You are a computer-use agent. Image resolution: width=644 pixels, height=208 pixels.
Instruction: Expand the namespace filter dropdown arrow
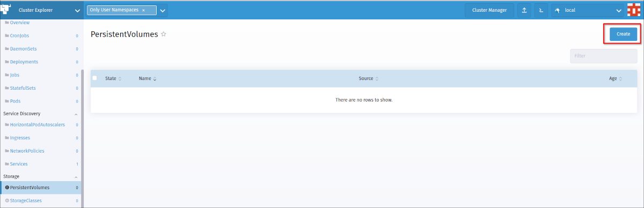pos(163,10)
